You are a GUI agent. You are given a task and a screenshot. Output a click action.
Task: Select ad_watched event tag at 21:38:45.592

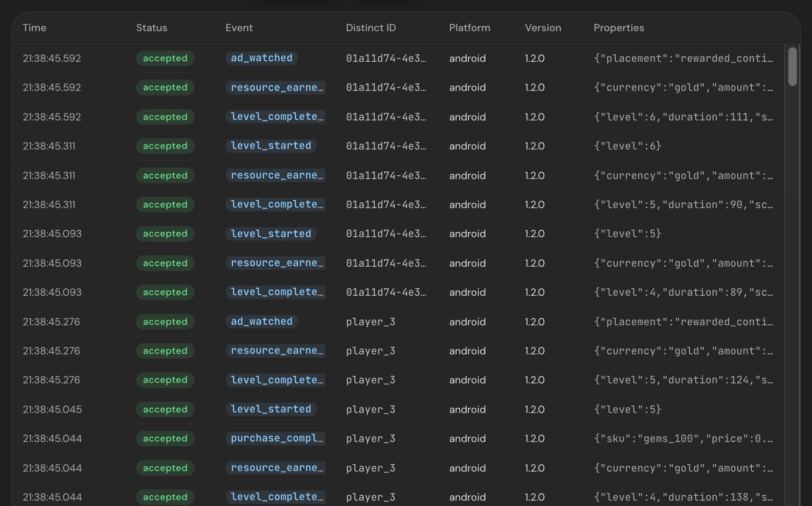262,58
